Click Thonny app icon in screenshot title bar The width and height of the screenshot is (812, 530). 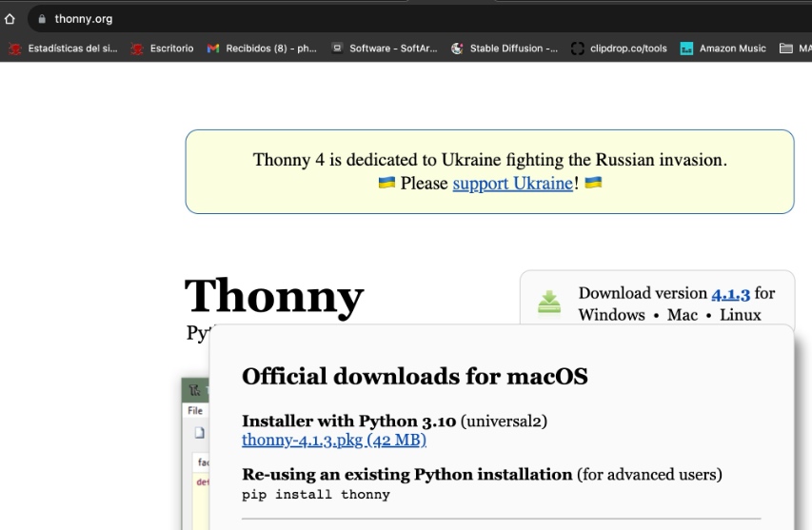[x=195, y=390]
